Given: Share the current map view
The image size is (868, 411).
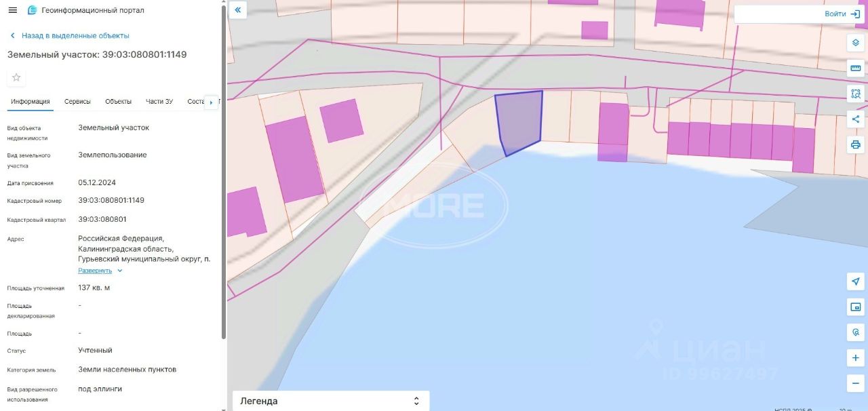Looking at the screenshot, I should tap(856, 119).
